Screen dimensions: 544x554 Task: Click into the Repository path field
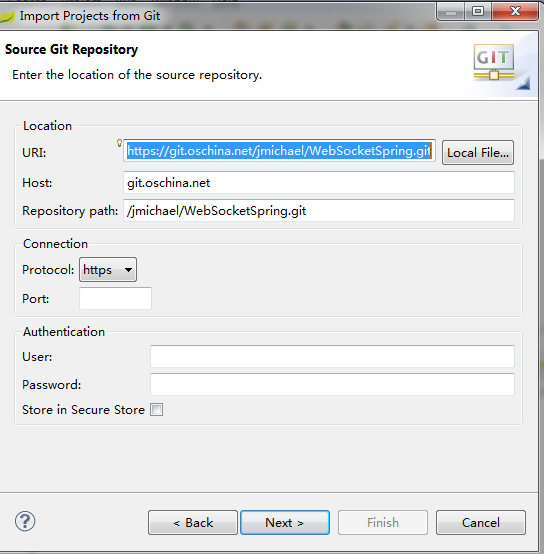319,211
